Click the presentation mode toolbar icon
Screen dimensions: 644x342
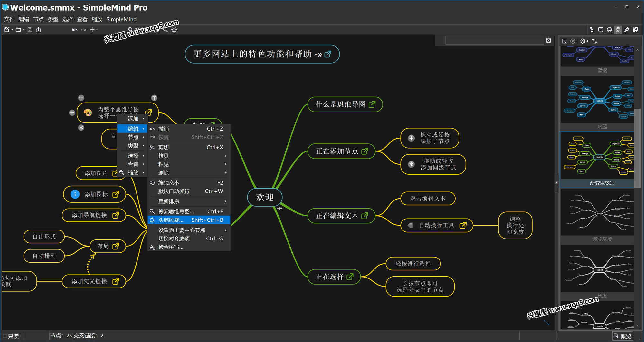pos(635,30)
